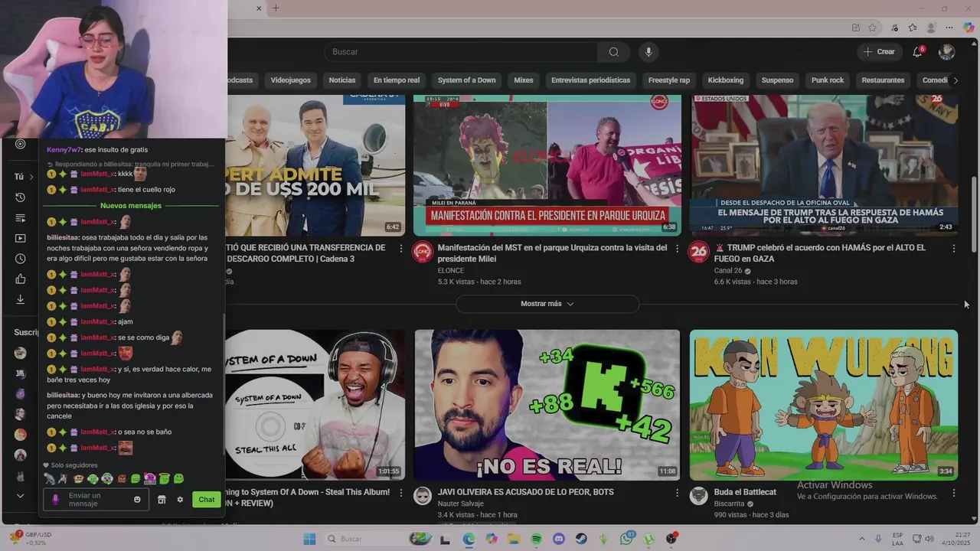Open the YouTube account avatar menu

click(x=946, y=52)
